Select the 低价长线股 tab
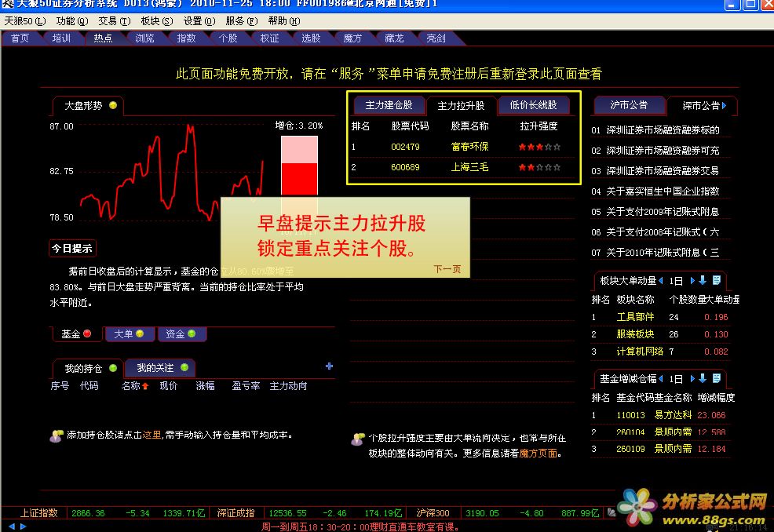The height and width of the screenshot is (532, 774). (x=533, y=105)
